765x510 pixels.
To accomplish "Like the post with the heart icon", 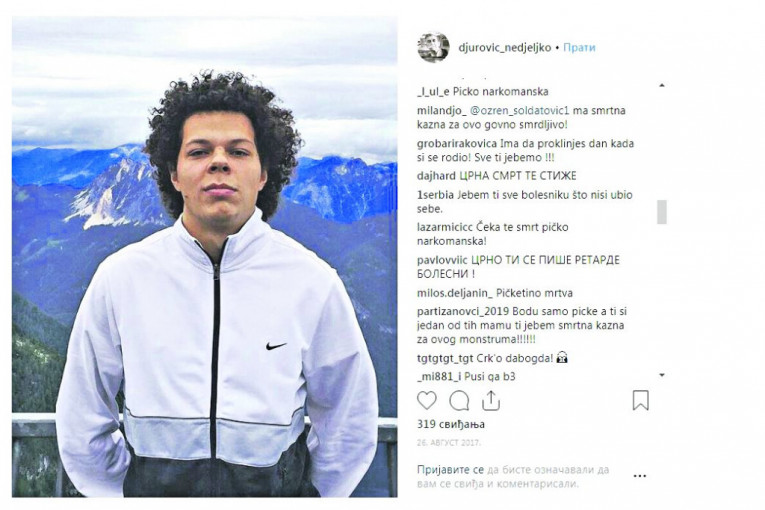I will coord(426,400).
